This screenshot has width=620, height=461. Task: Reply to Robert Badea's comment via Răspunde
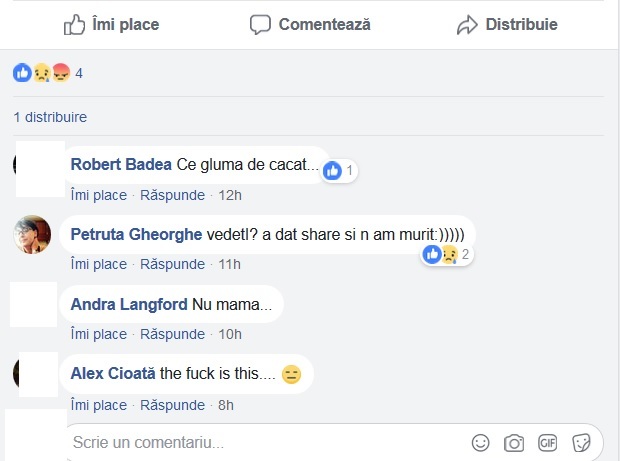172,194
